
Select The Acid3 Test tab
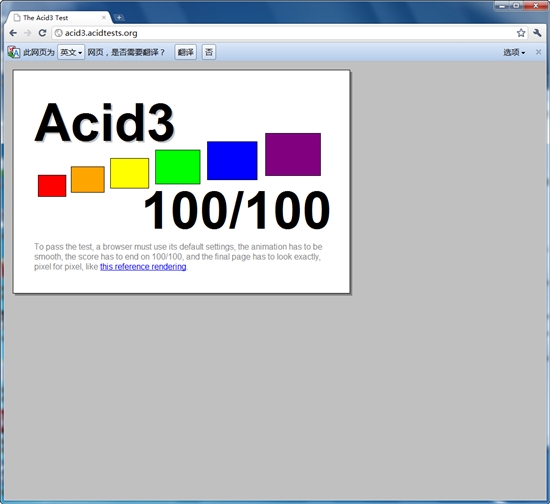tap(58, 18)
